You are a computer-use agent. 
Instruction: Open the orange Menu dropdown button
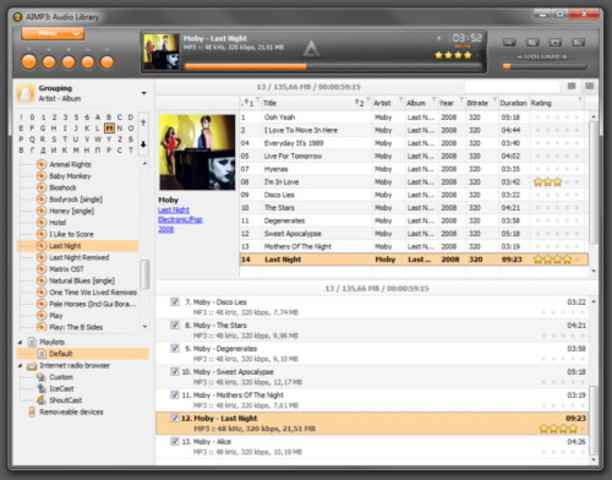[x=53, y=34]
